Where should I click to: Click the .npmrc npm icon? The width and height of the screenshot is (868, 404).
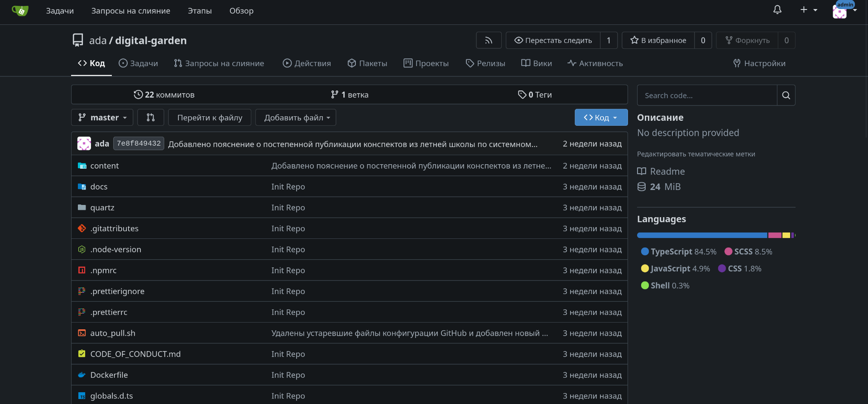pyautogui.click(x=82, y=270)
